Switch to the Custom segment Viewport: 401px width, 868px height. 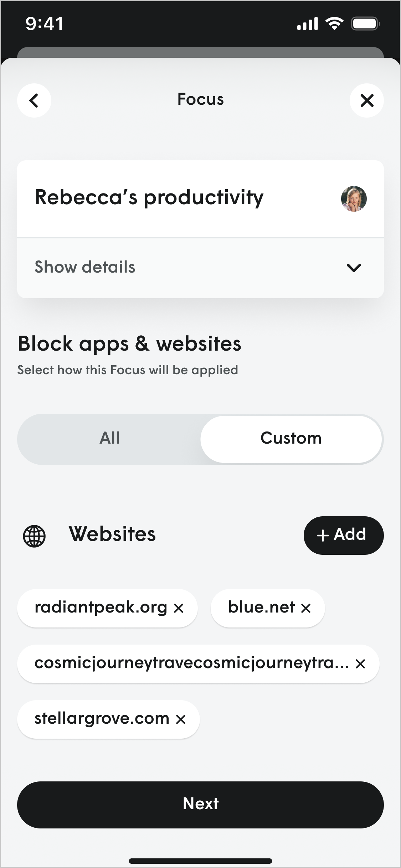point(291,439)
